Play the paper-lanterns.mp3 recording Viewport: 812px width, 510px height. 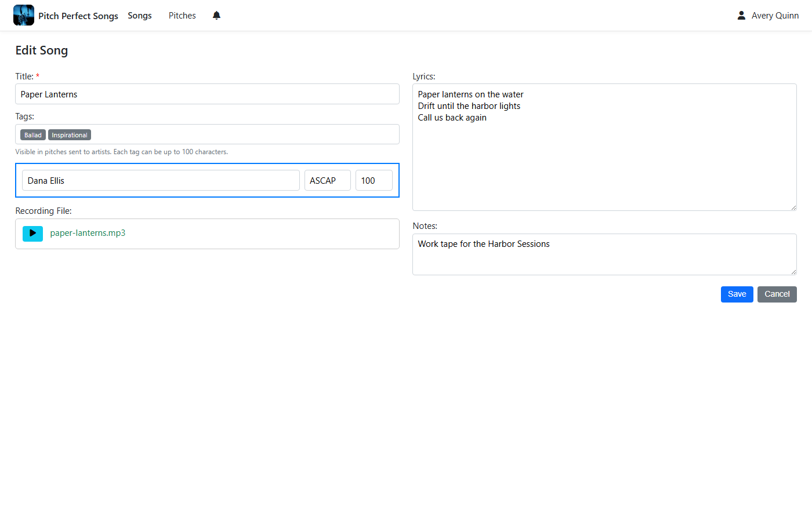pyautogui.click(x=32, y=234)
